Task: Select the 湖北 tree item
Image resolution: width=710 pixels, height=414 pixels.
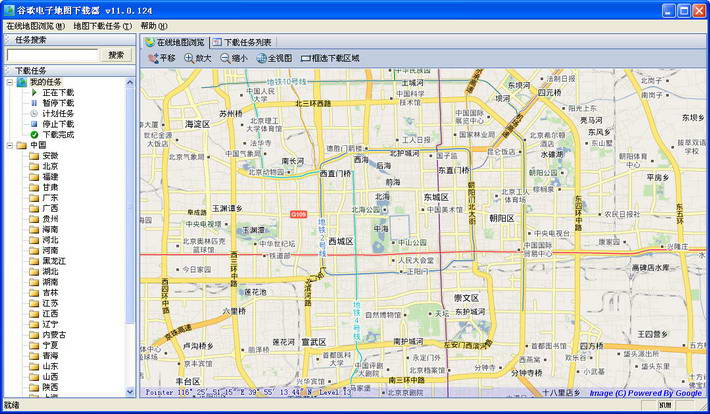Action: pos(50,271)
